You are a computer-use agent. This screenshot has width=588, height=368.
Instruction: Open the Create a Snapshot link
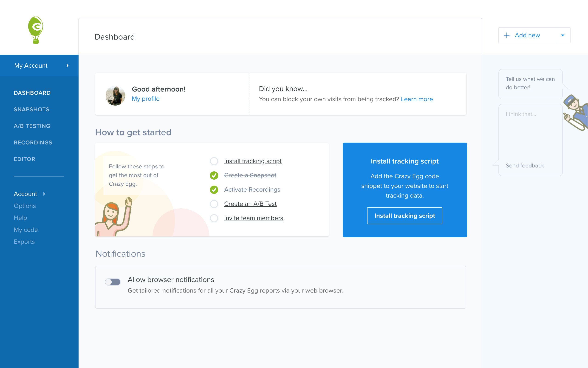pyautogui.click(x=250, y=175)
